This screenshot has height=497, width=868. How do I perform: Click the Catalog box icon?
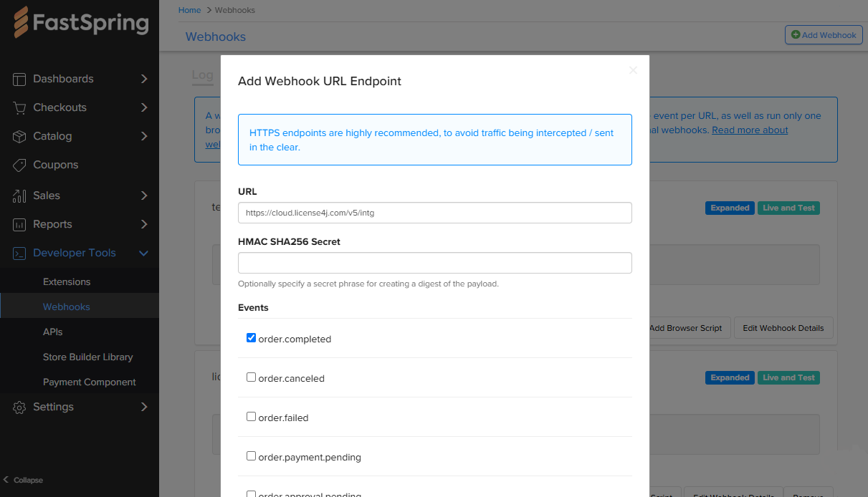click(x=20, y=136)
